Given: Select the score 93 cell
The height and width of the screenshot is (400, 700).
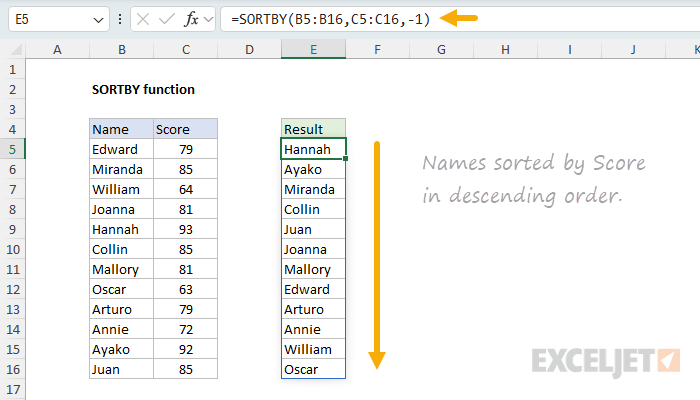Looking at the screenshot, I should point(186,229).
